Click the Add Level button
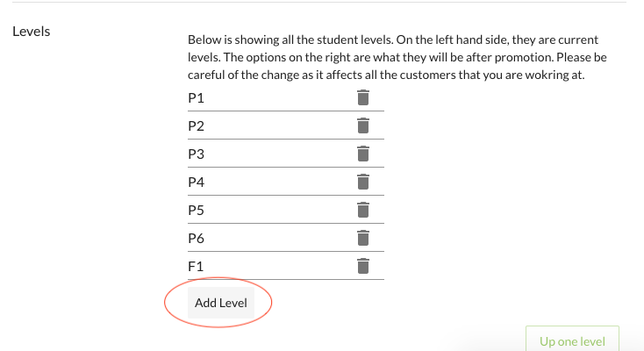Viewport: 644px width, 351px height. [x=221, y=303]
